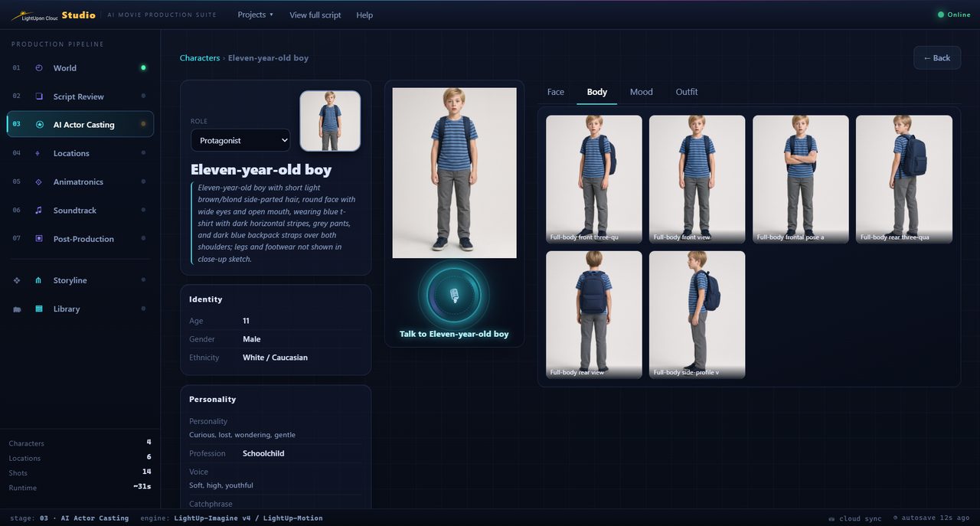Open View full script

pyautogui.click(x=315, y=15)
